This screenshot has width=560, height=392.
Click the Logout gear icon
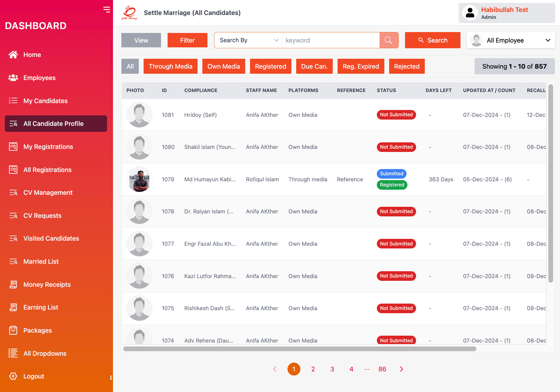coord(13,376)
